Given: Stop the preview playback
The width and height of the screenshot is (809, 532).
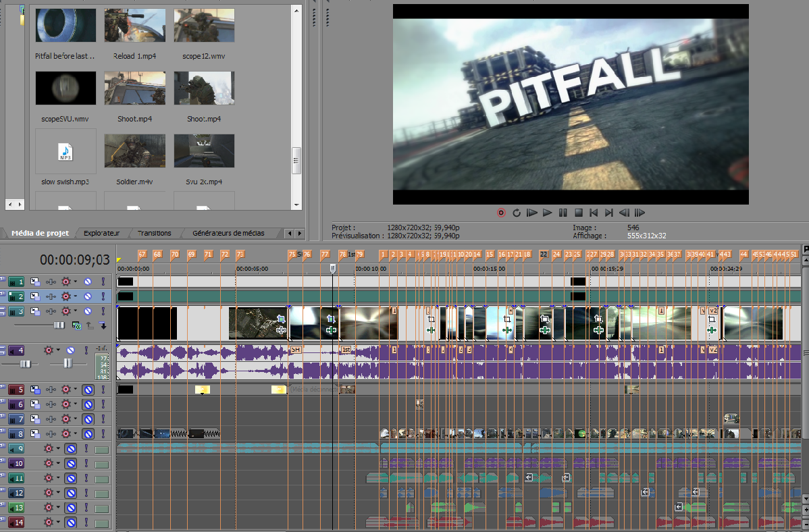Looking at the screenshot, I should click(578, 213).
